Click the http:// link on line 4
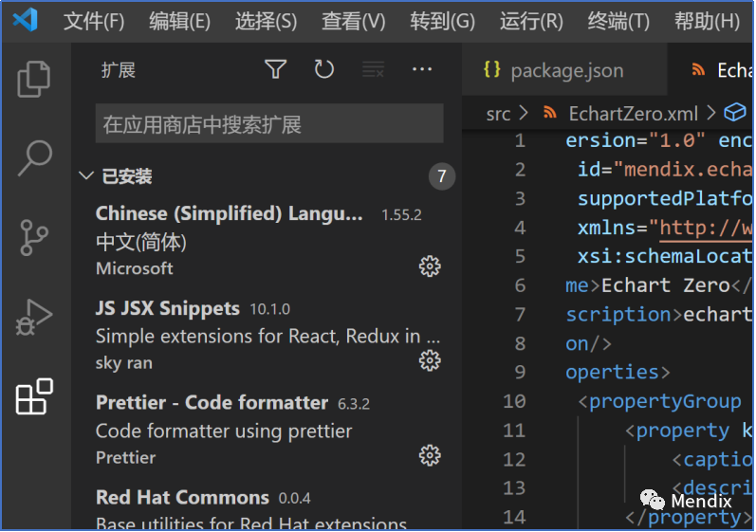 pos(706,228)
